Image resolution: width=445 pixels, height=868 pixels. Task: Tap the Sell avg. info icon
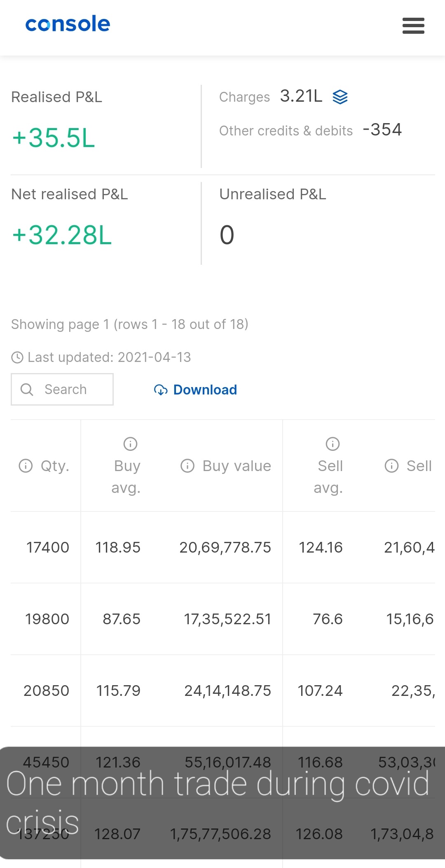[333, 444]
